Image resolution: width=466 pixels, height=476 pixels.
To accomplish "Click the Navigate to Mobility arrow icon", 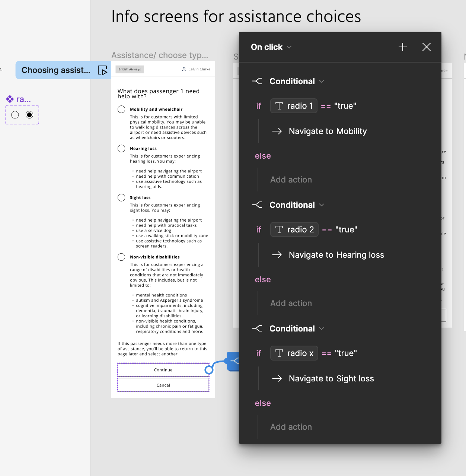I will (x=277, y=131).
